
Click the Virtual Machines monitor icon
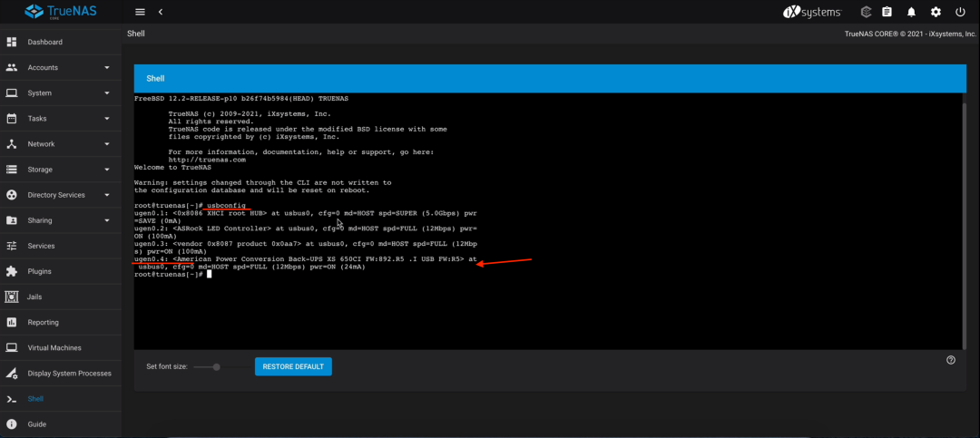click(x=11, y=347)
